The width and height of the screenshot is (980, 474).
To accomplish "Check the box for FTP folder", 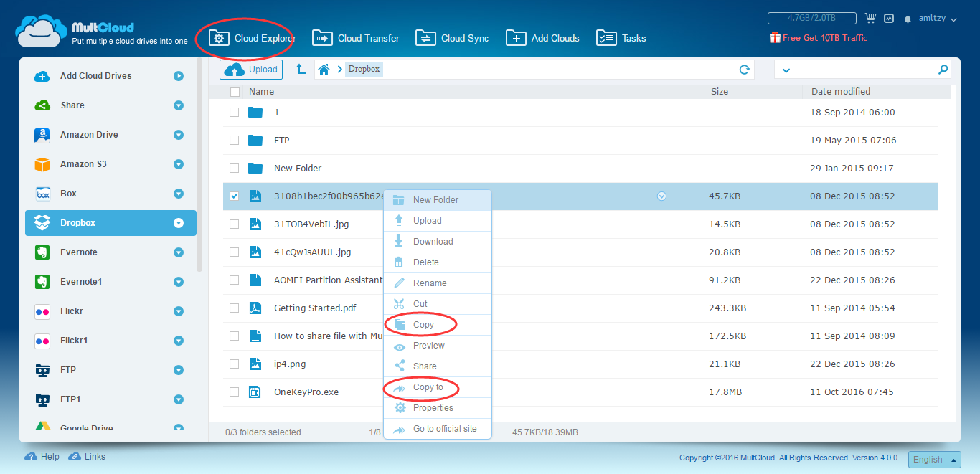I will (234, 141).
